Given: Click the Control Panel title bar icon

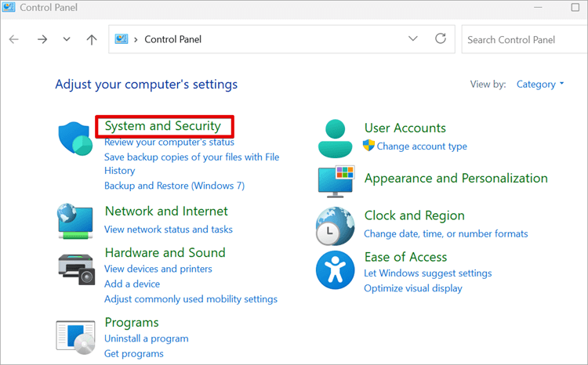Looking at the screenshot, I should point(9,7).
